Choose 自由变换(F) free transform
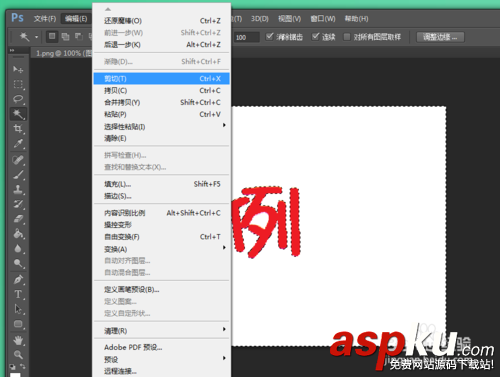This screenshot has width=500, height=377. coord(161,237)
